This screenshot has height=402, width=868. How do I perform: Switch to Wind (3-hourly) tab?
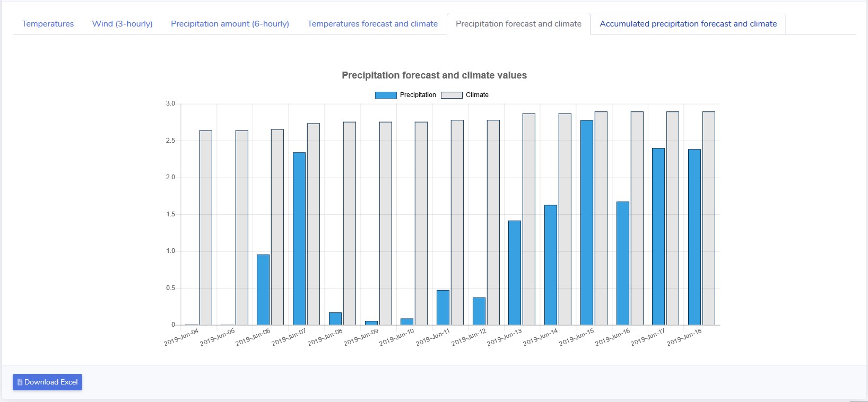(x=122, y=24)
